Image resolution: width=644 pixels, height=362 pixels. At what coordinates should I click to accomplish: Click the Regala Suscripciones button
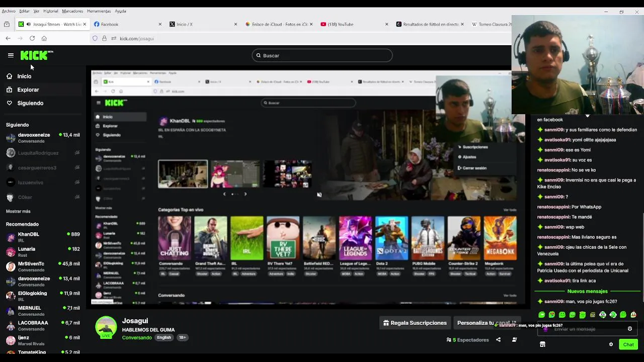tap(415, 323)
